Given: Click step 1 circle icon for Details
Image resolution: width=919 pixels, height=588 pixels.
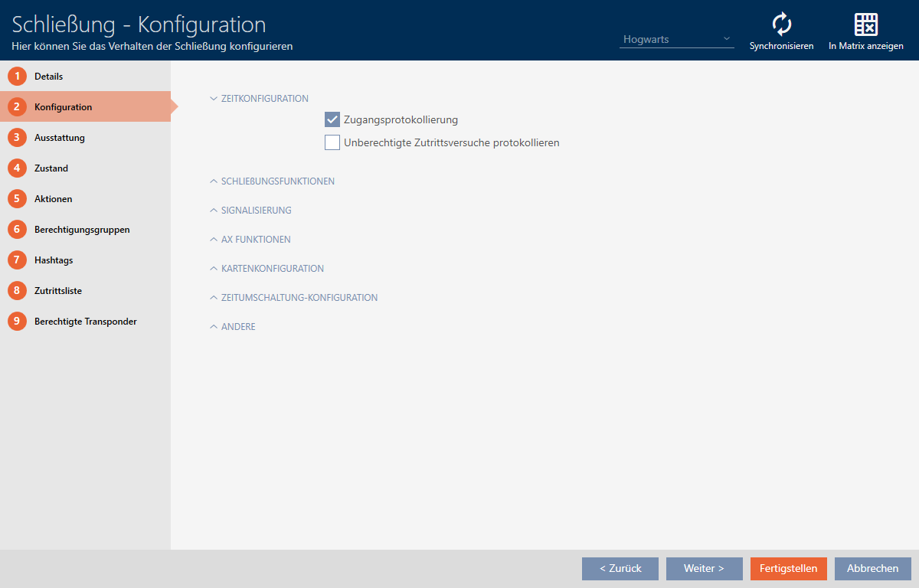Looking at the screenshot, I should (x=17, y=77).
